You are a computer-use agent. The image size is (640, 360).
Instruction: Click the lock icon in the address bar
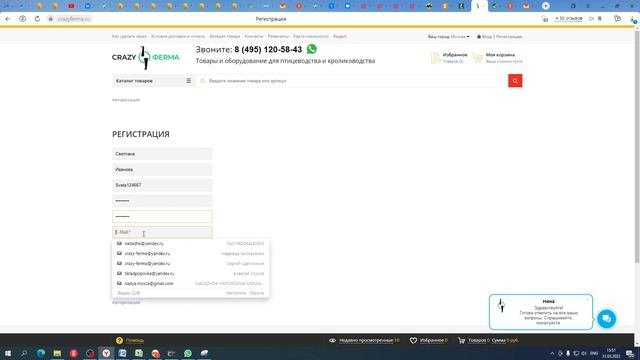click(51, 19)
